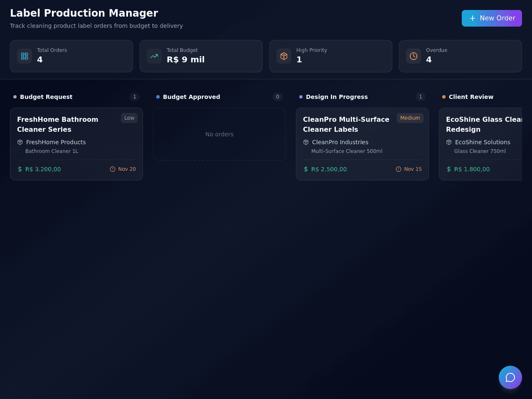Click the High Priority stat card
This screenshot has width=532, height=399.
tap(331, 56)
